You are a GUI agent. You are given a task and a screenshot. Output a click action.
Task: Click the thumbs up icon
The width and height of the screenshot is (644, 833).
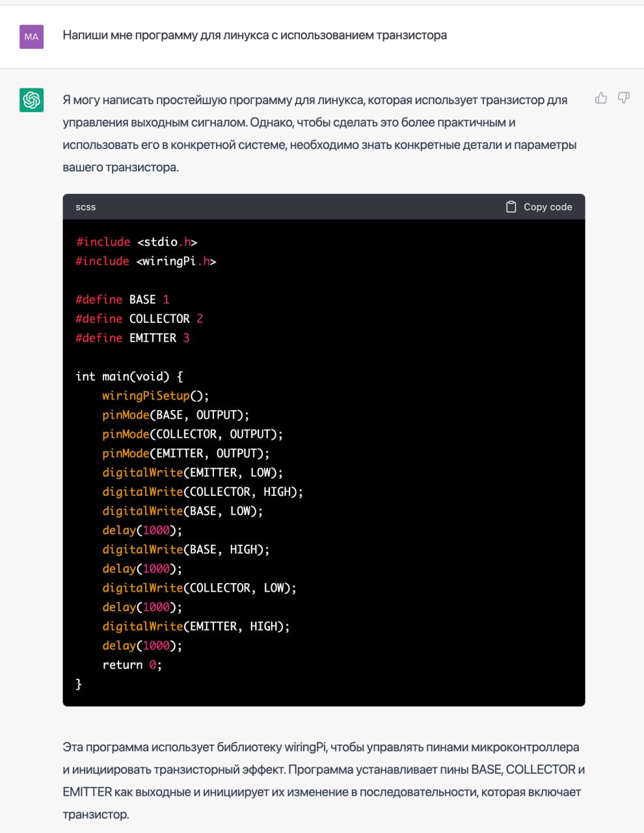pos(601,98)
